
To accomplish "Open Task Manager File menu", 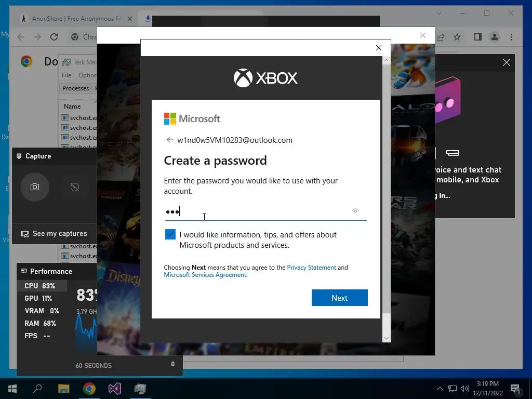I will (x=66, y=75).
